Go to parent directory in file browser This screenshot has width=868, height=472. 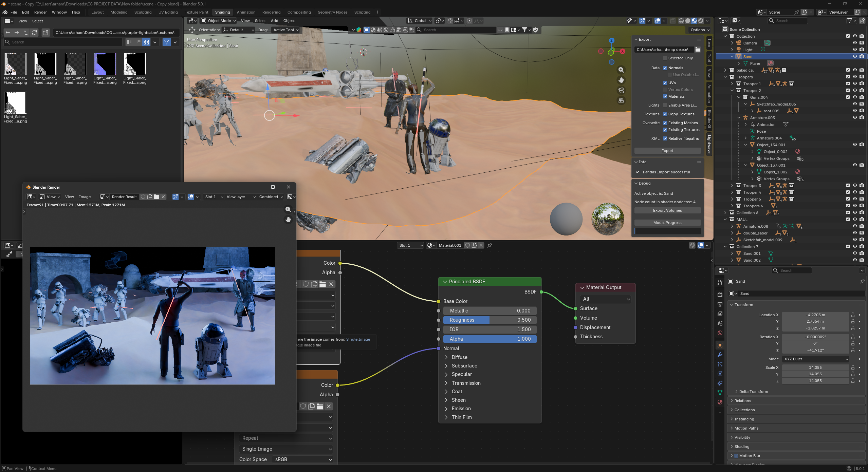25,32
